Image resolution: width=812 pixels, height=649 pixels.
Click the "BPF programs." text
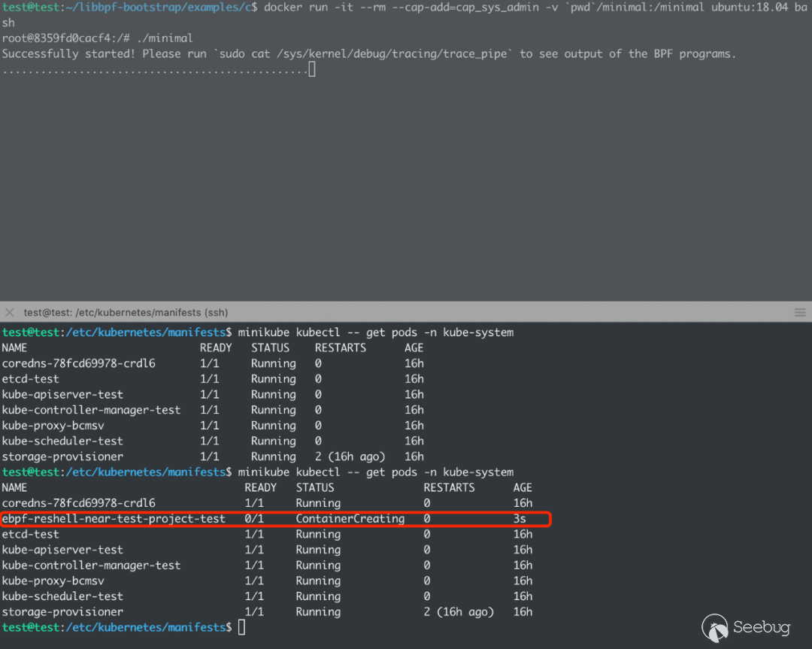click(695, 54)
